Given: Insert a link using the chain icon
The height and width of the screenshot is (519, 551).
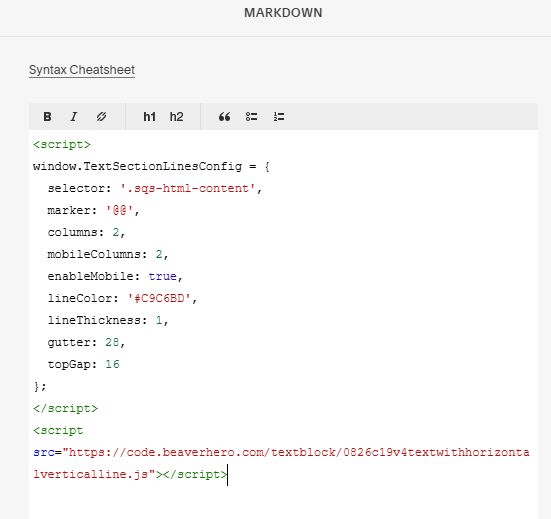Looking at the screenshot, I should pos(101,117).
